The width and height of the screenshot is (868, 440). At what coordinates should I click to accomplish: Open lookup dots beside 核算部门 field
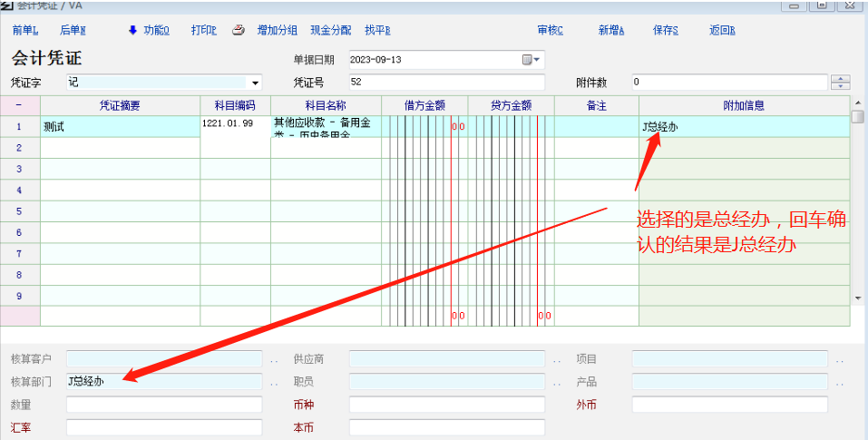(274, 383)
